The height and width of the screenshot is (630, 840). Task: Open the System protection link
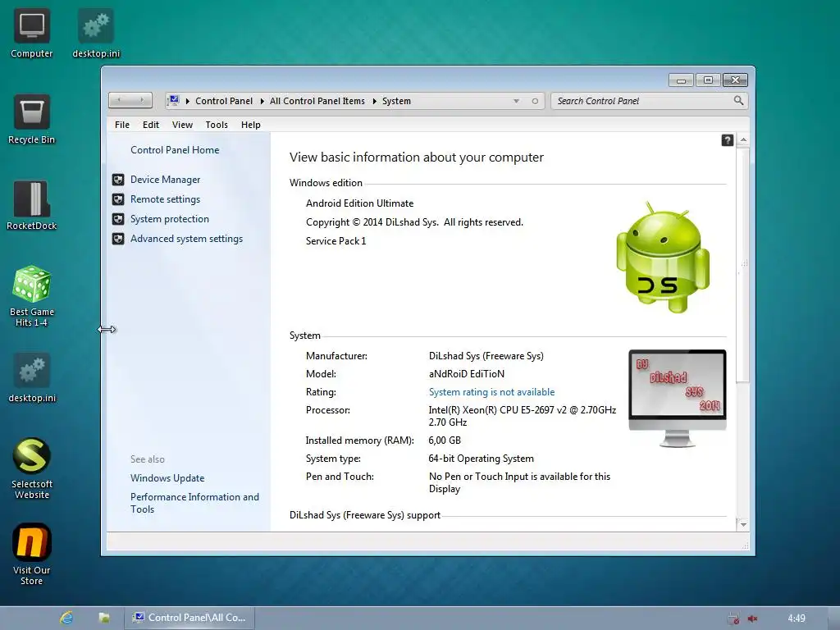point(170,219)
